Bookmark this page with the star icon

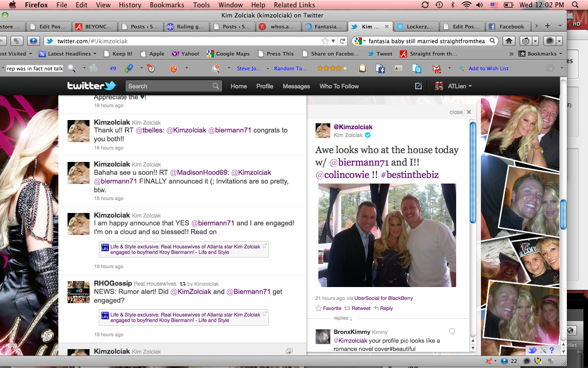tap(325, 41)
